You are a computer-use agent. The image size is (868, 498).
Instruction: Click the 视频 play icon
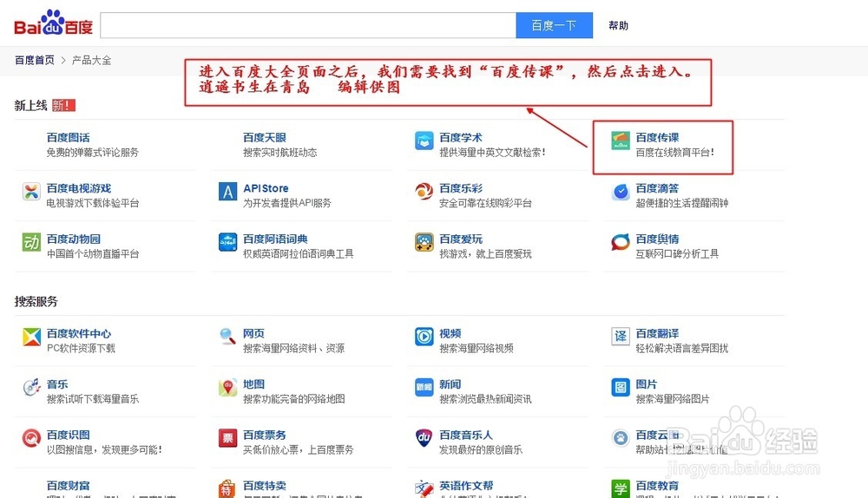click(x=424, y=337)
